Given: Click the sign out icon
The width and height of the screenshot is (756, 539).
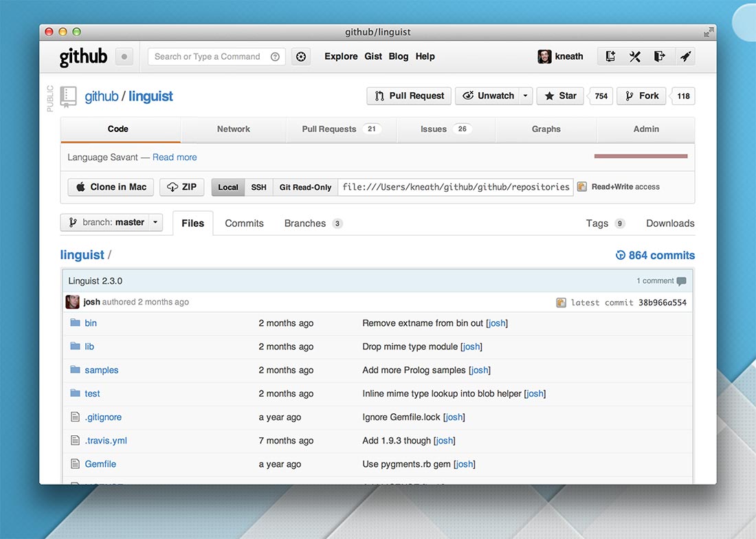Looking at the screenshot, I should (x=660, y=56).
